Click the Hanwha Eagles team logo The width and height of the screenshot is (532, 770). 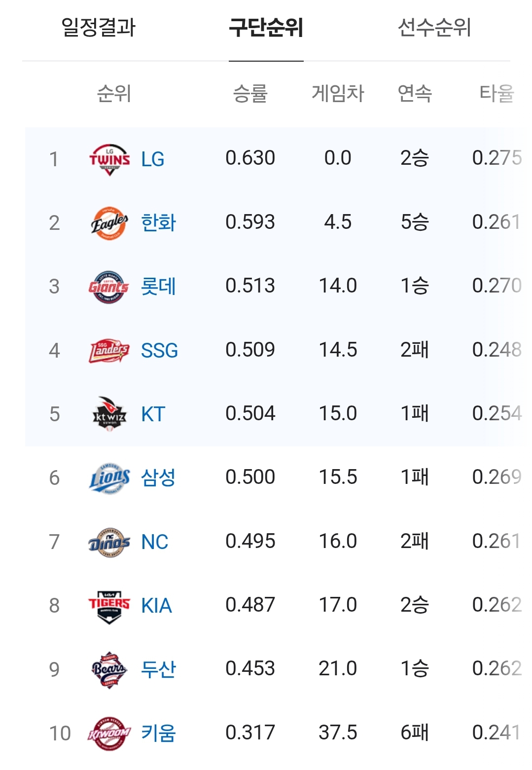coord(109,223)
